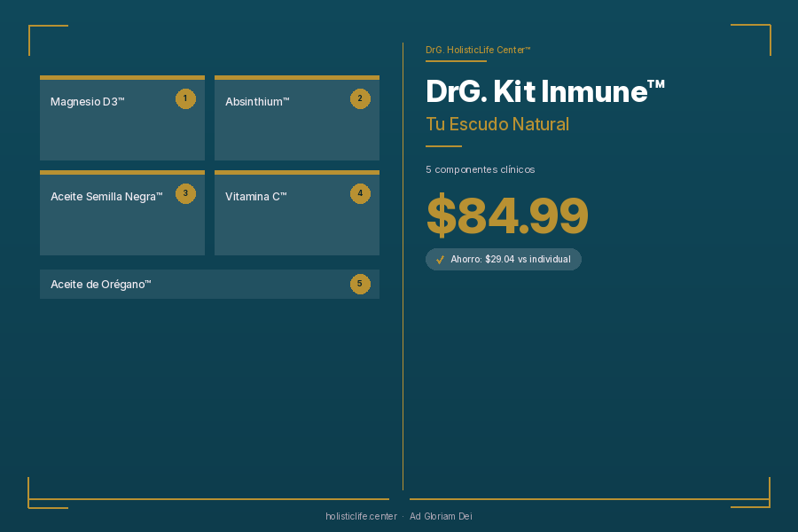Screen dimensions: 798x532
Task: Click the number 1 badge on Magnesio D3
Action: (185, 98)
